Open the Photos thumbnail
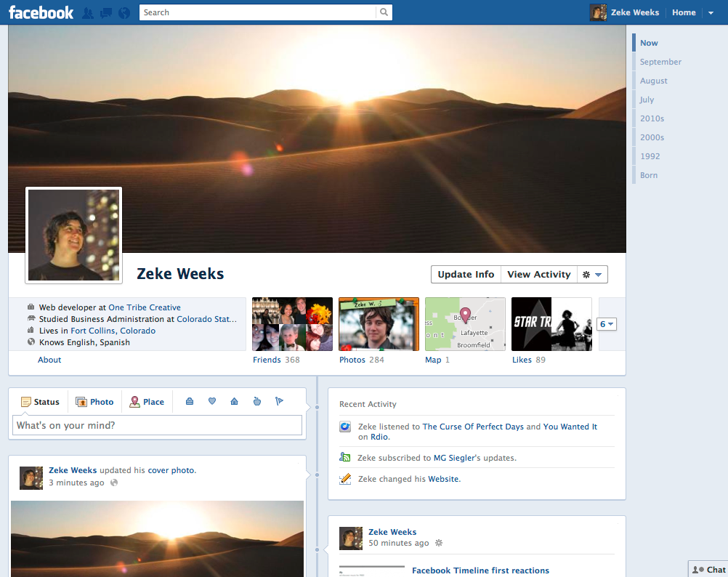This screenshot has width=728, height=577. 379,324
